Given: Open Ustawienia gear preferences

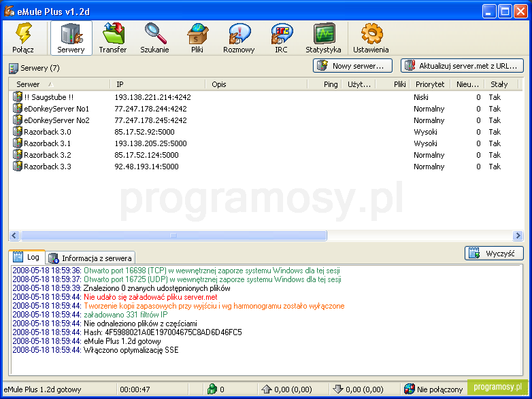Looking at the screenshot, I should coord(371,38).
